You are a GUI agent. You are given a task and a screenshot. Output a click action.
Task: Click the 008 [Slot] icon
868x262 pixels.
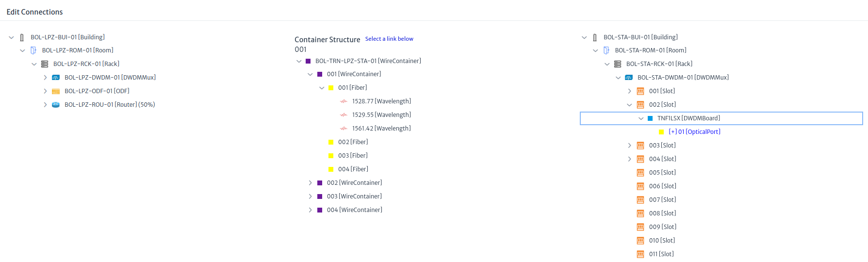click(x=640, y=213)
